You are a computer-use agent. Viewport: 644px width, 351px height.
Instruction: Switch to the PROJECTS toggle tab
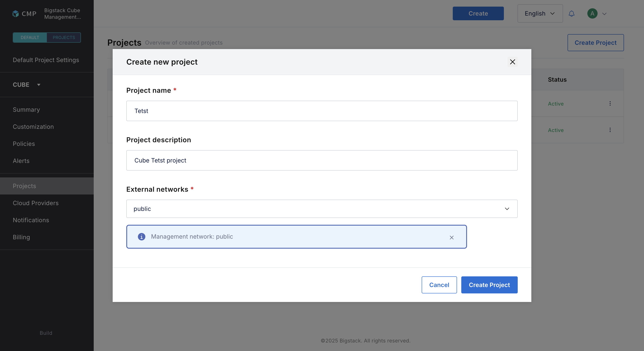tap(64, 38)
